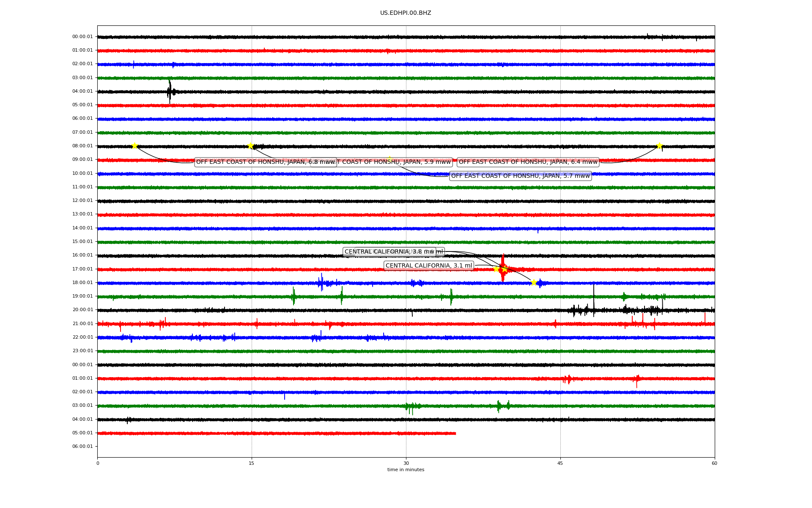
Task: Click the 45 tick on time axis
Action: pyautogui.click(x=560, y=463)
